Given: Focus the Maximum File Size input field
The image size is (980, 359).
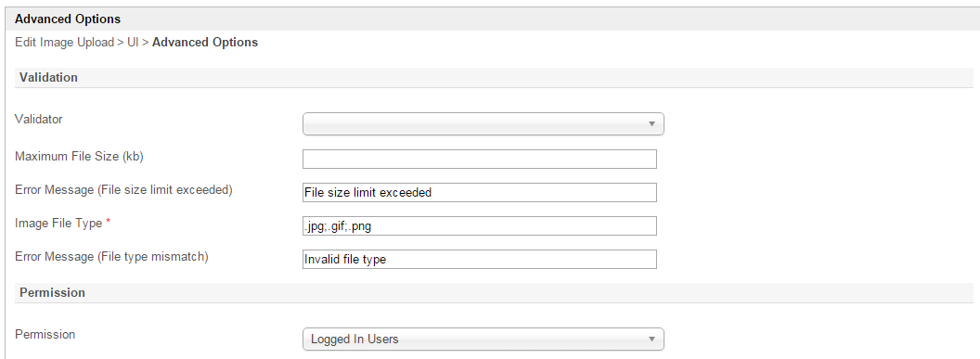Looking at the screenshot, I should coord(480,160).
